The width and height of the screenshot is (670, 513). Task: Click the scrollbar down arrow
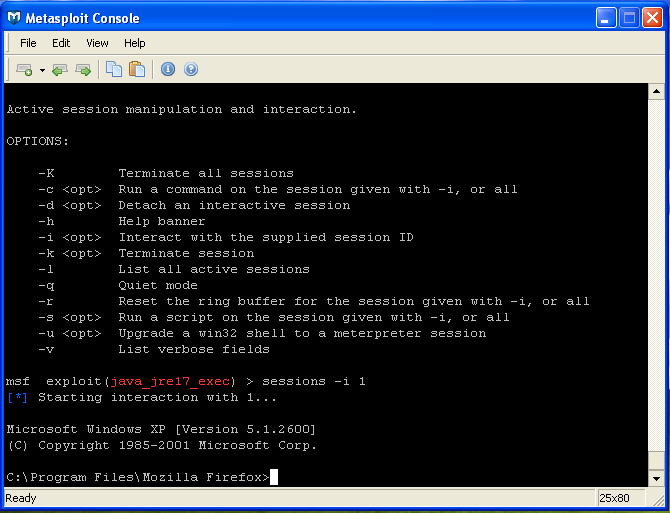coord(656,478)
